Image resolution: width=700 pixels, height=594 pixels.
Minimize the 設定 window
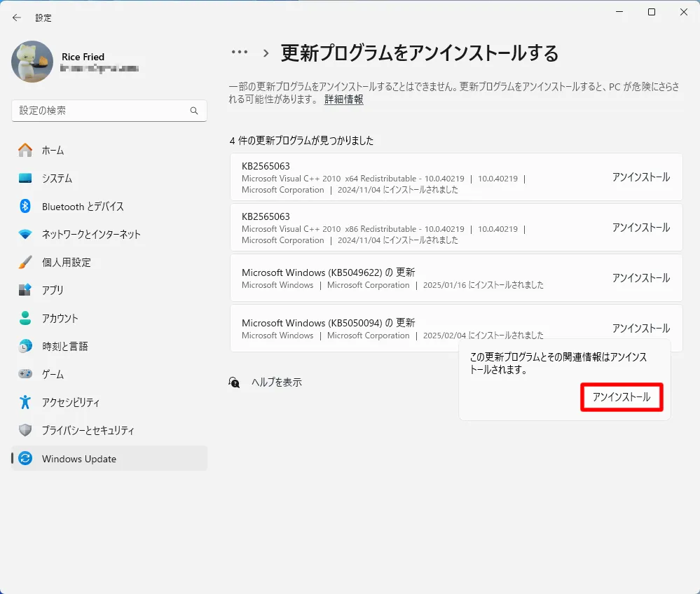[619, 12]
